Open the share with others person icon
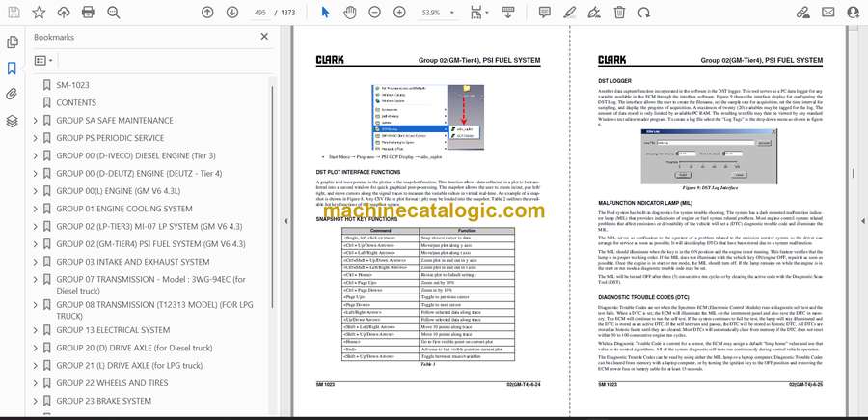The image size is (868, 420). (x=854, y=13)
